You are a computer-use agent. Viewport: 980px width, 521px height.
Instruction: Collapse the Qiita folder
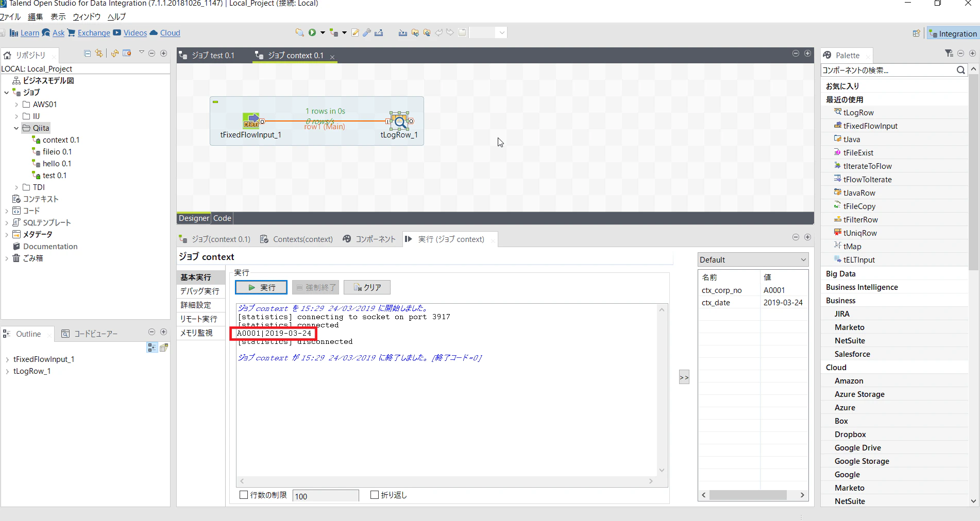(x=16, y=128)
